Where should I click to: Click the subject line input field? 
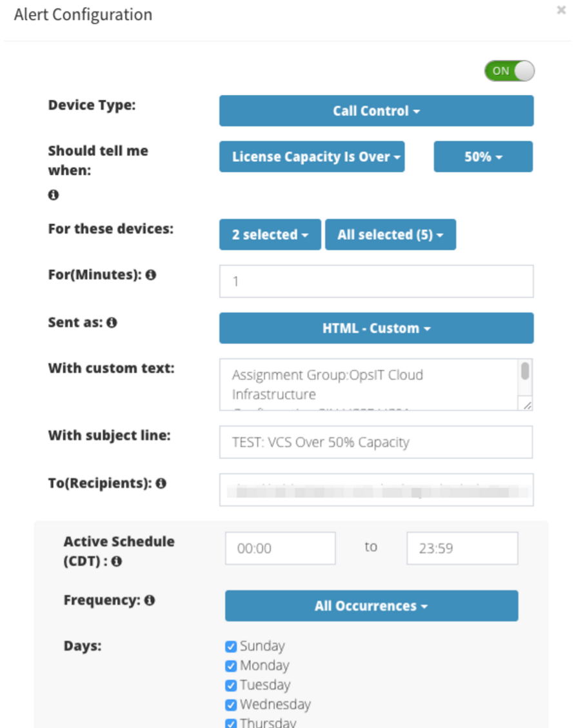click(376, 442)
